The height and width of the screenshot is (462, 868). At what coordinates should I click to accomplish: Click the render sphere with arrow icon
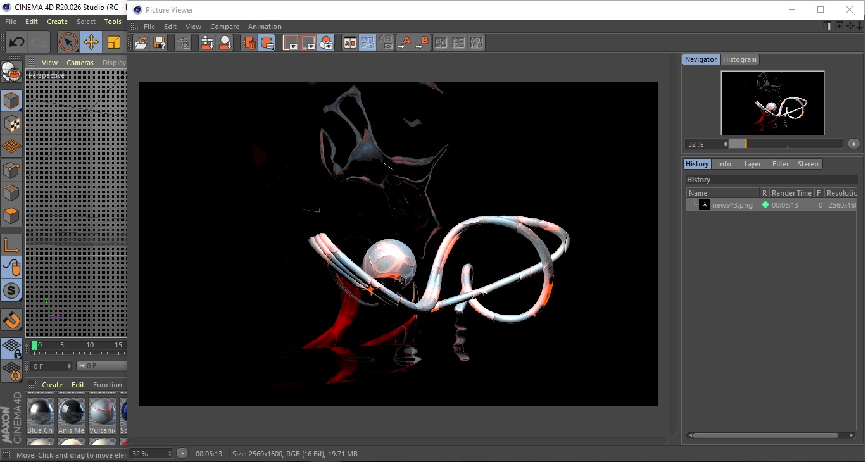225,43
